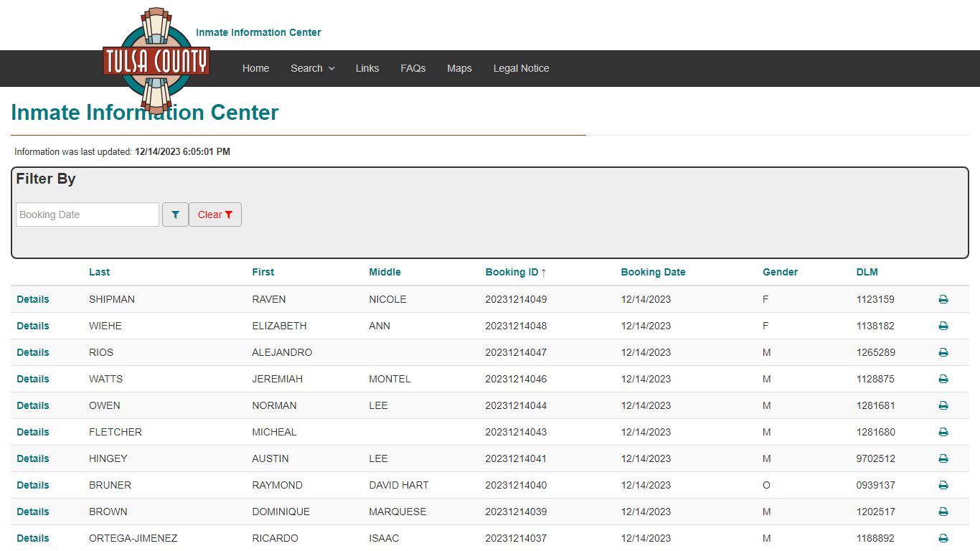Click the Tulsa County logo
Viewport: 980px width, 551px height.
tap(156, 60)
